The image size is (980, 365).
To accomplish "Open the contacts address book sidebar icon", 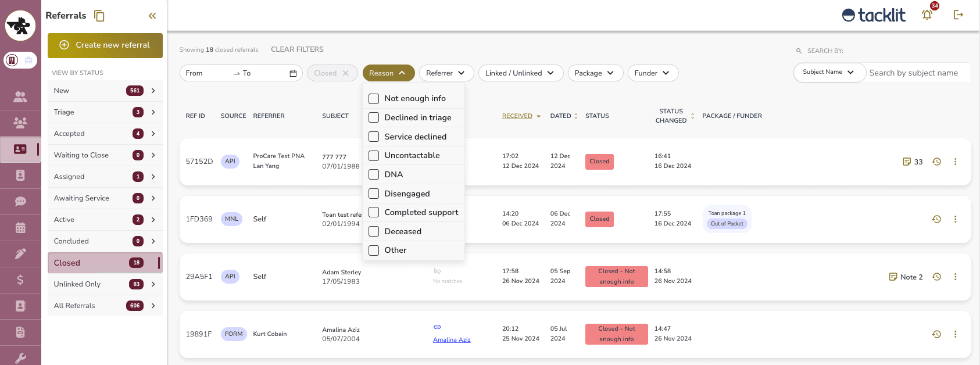I will click(20, 306).
